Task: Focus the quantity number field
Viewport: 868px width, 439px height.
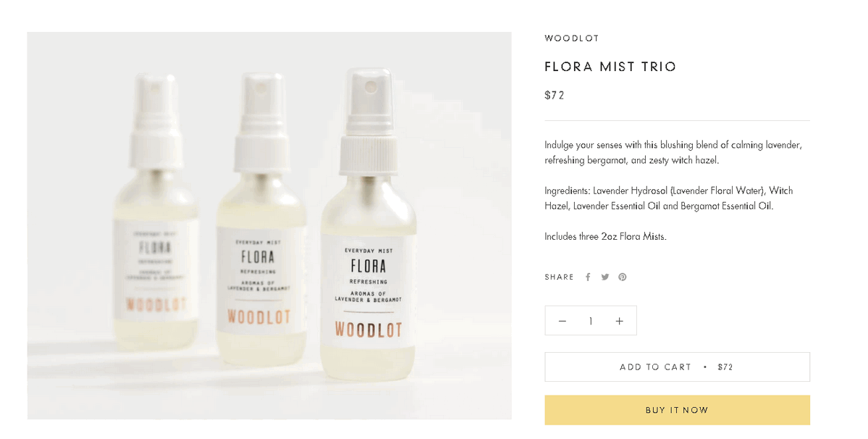Action: pyautogui.click(x=591, y=321)
